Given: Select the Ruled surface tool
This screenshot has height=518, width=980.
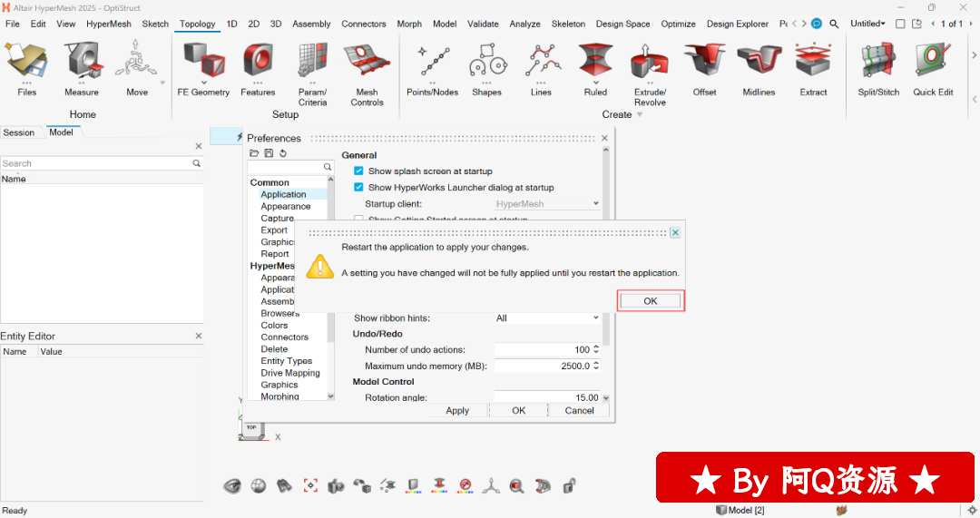Looking at the screenshot, I should click(x=595, y=69).
